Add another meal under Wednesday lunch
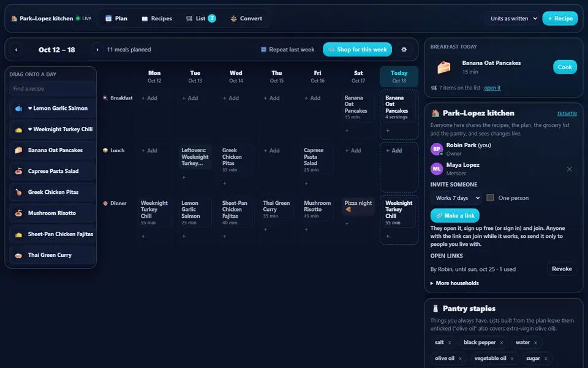Screen dimensions: 588x368 (x=224, y=183)
